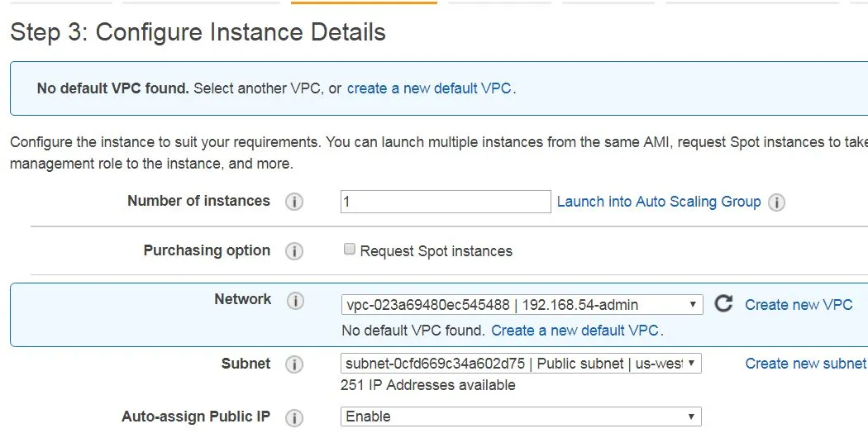Focus the Number of instances field
Viewport: 868px width, 438px height.
click(445, 202)
